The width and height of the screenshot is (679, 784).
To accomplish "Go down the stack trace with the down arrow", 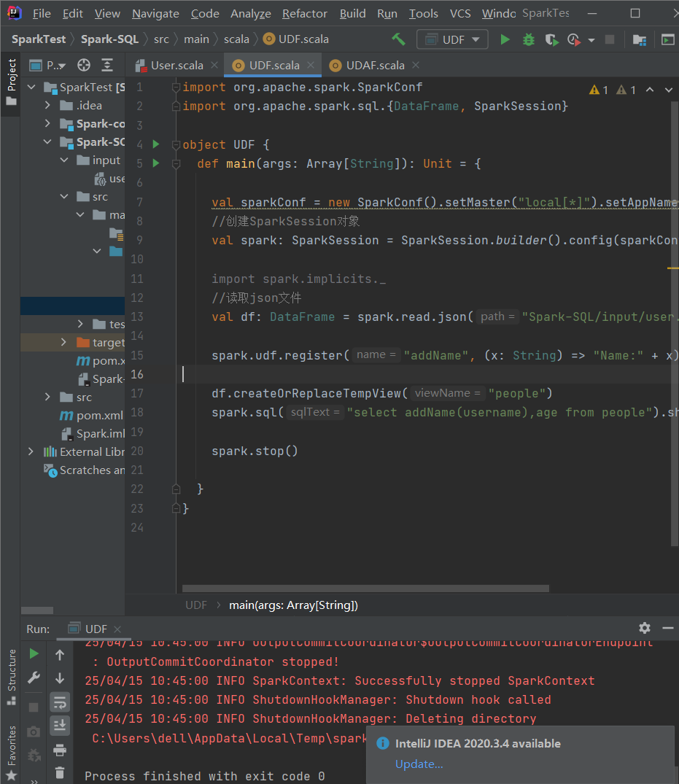I will coord(60,678).
